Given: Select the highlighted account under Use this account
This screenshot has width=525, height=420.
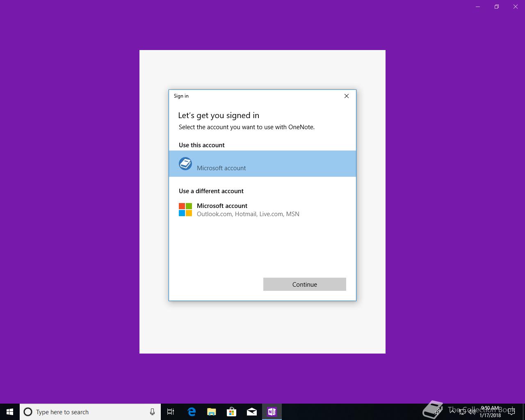Looking at the screenshot, I should [262, 164].
